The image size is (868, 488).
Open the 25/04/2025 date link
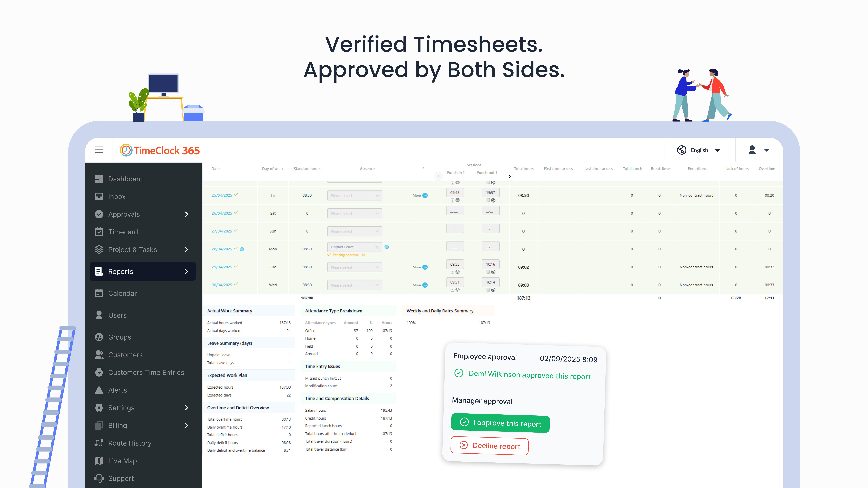point(222,195)
